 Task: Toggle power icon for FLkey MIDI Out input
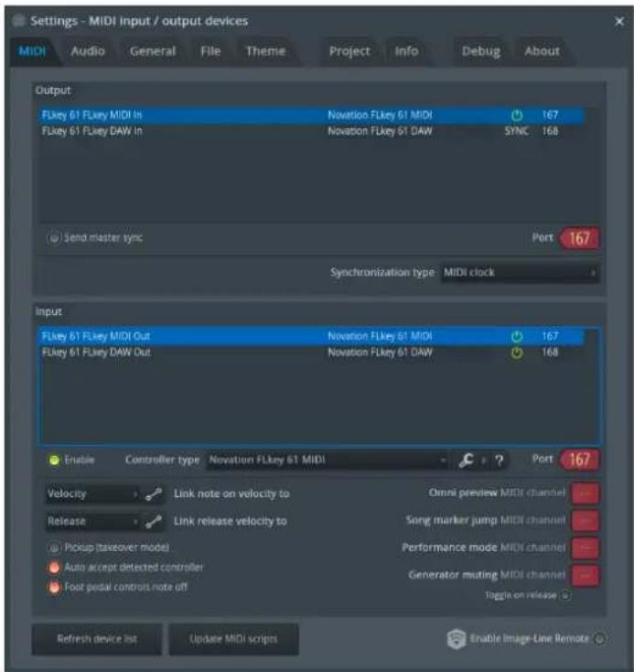point(517,336)
